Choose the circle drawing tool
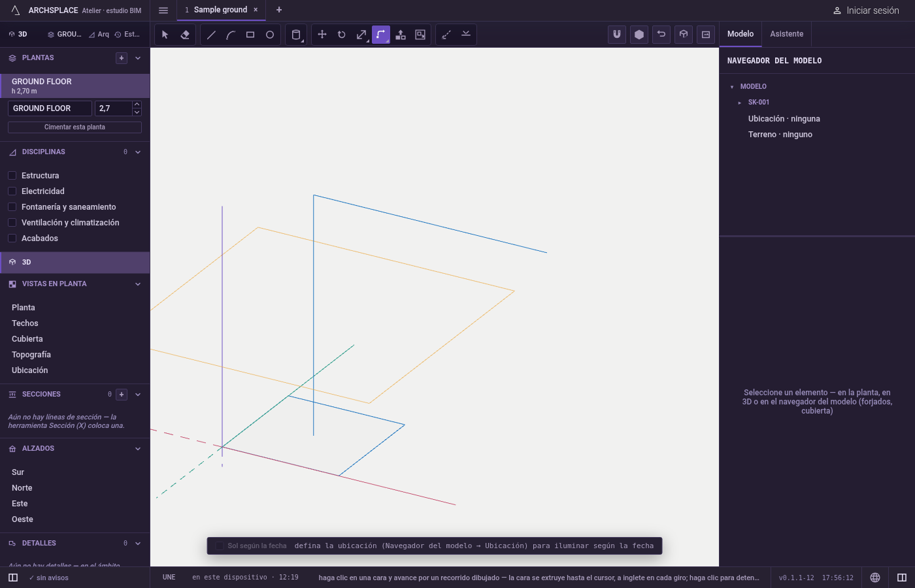Viewport: 915px width, 588px height. pyautogui.click(x=270, y=35)
